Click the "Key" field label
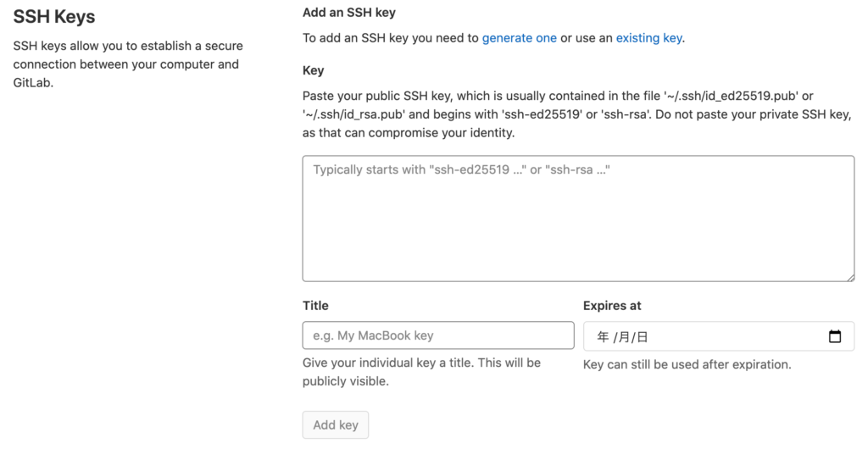Image resolution: width=868 pixels, height=460 pixels. (x=314, y=70)
